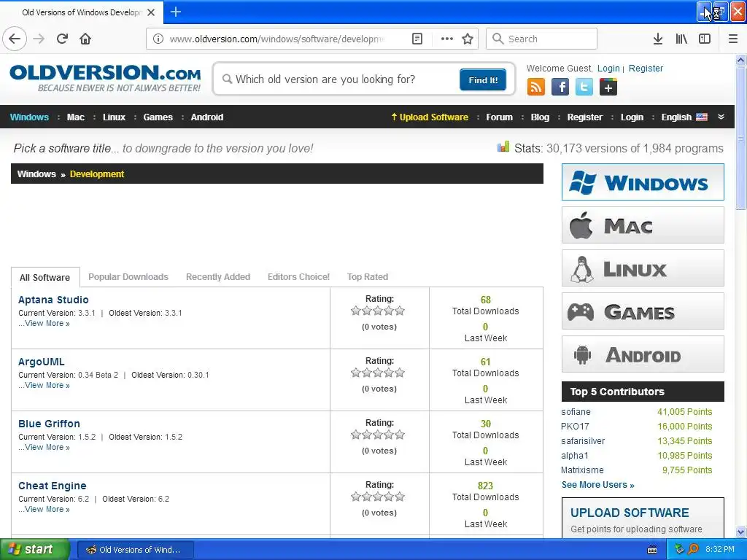The image size is (747, 560).
Task: Click View More under Cheat Engine
Action: [44, 509]
